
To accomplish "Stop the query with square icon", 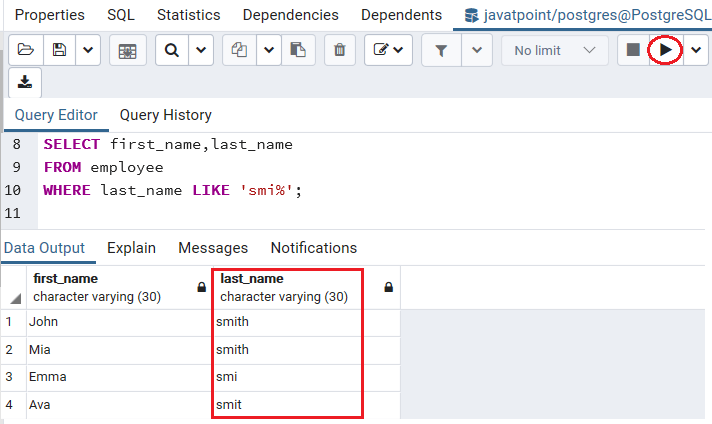I will (x=633, y=49).
